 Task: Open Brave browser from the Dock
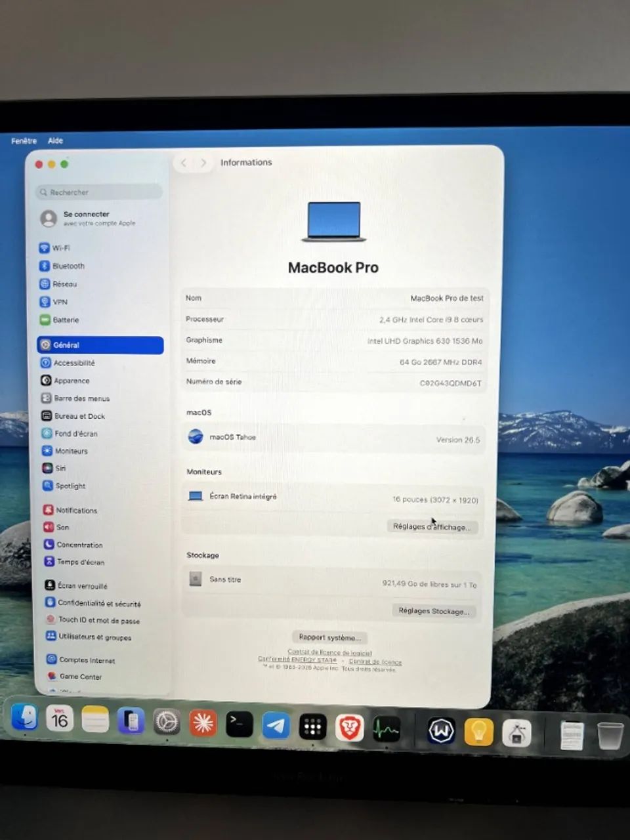[350, 728]
